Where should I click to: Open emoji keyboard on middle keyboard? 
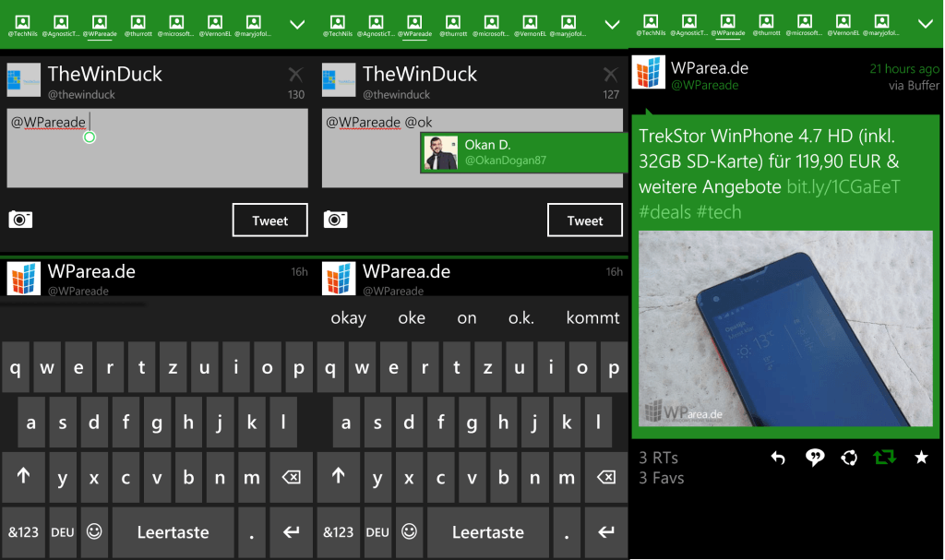tap(409, 531)
